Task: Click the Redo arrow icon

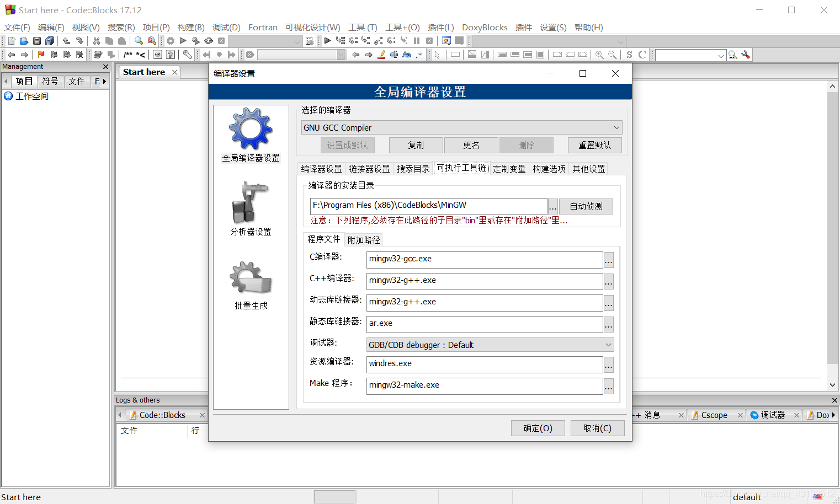Action: tap(79, 41)
